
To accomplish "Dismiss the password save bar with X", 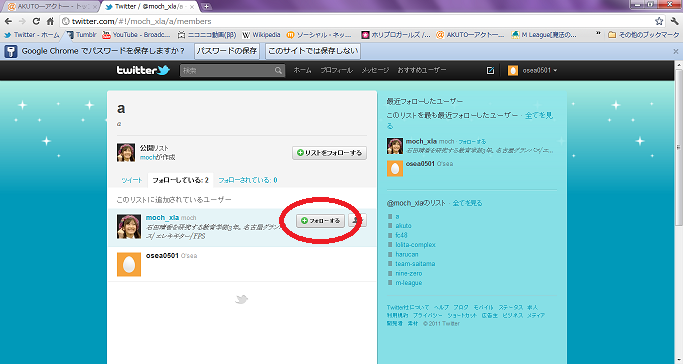I will (x=676, y=51).
